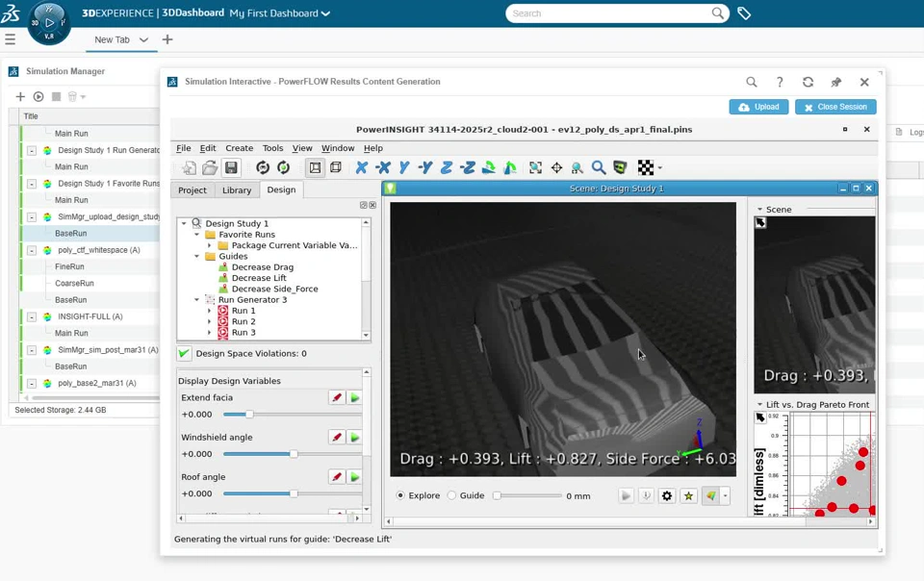This screenshot has height=581, width=924.
Task: Click the help question mark icon
Action: (x=780, y=82)
